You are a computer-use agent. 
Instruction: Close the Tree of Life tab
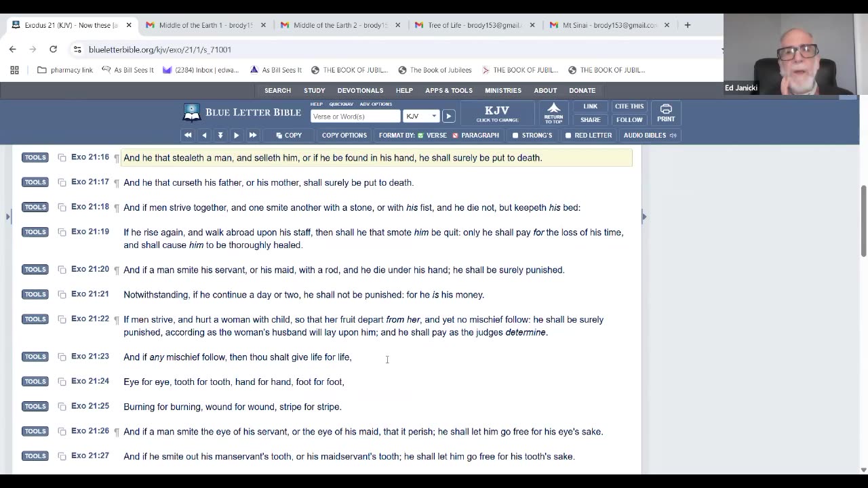pyautogui.click(x=532, y=25)
